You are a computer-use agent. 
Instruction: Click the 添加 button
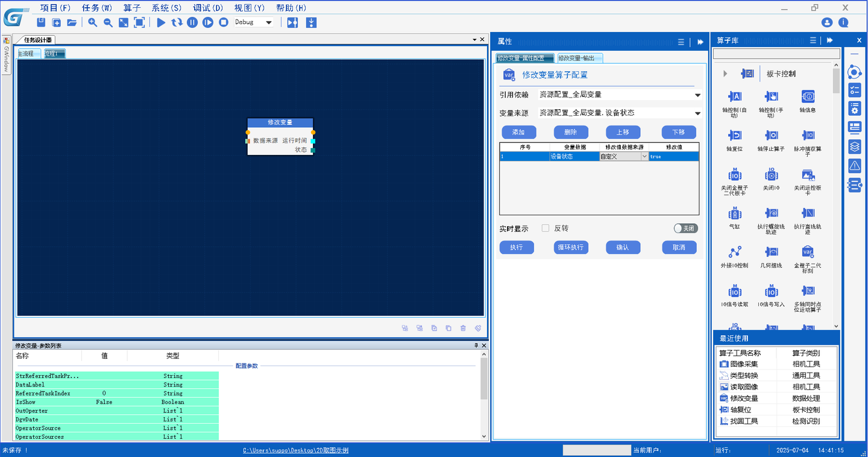tap(518, 132)
